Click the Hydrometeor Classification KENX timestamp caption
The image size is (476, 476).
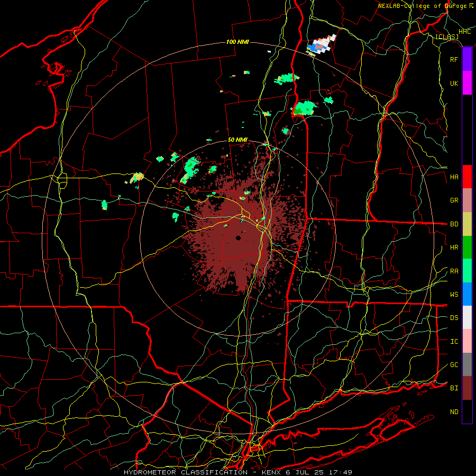pos(237,472)
